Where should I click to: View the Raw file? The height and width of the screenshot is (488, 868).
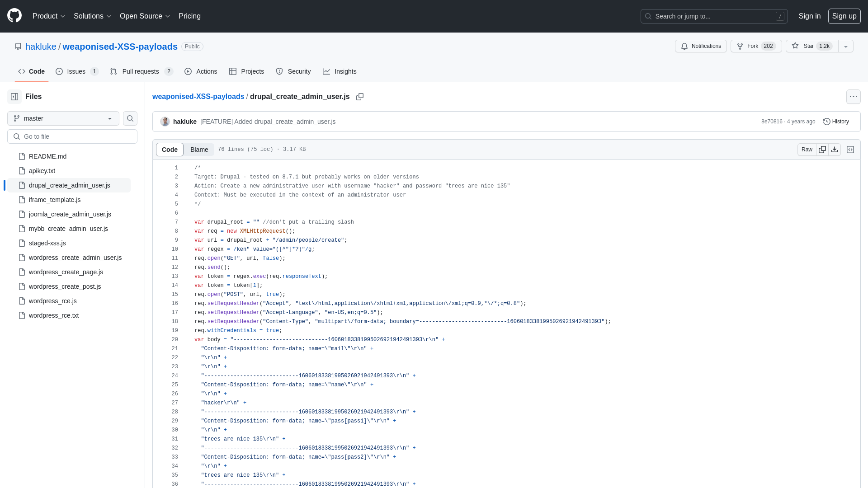click(807, 150)
